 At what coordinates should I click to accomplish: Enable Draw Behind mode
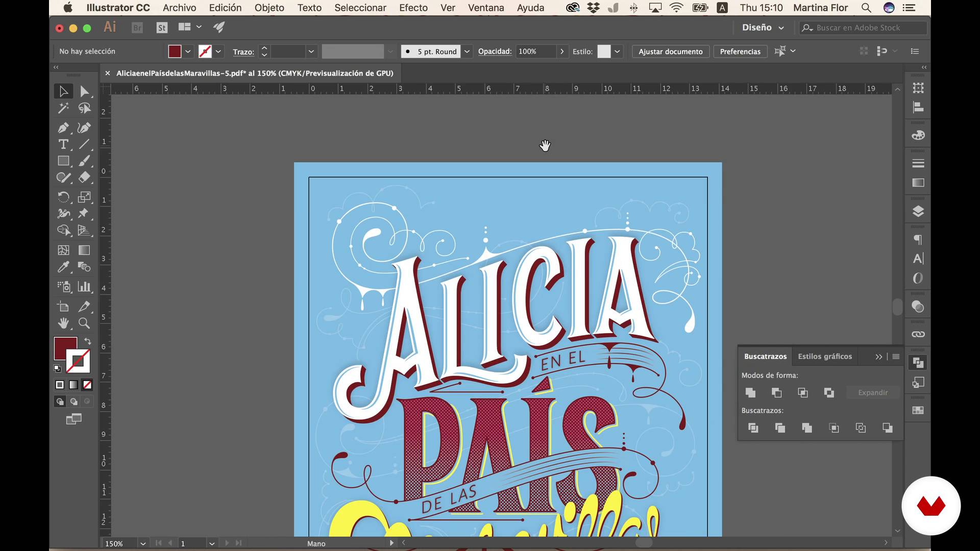click(x=73, y=402)
